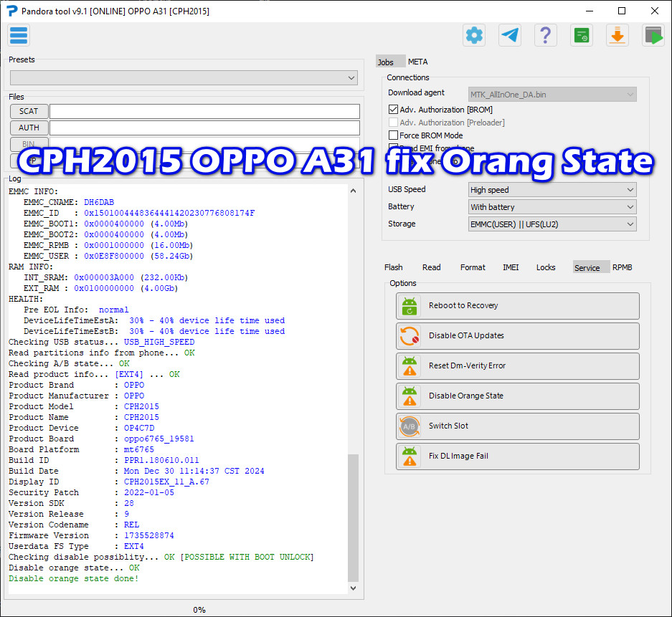The height and width of the screenshot is (617, 672).
Task: Click the BIN file button
Action: click(x=29, y=144)
